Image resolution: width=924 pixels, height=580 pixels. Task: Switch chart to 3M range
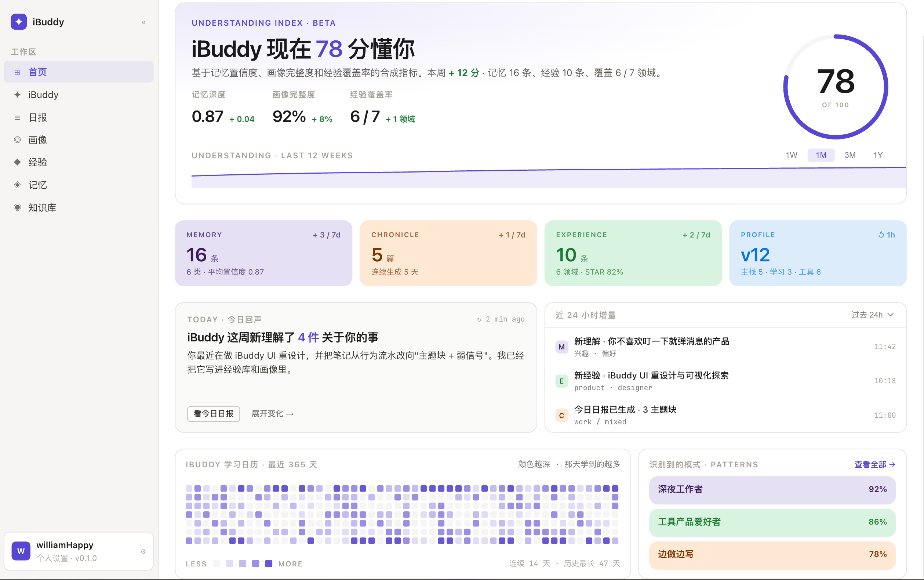tap(850, 155)
